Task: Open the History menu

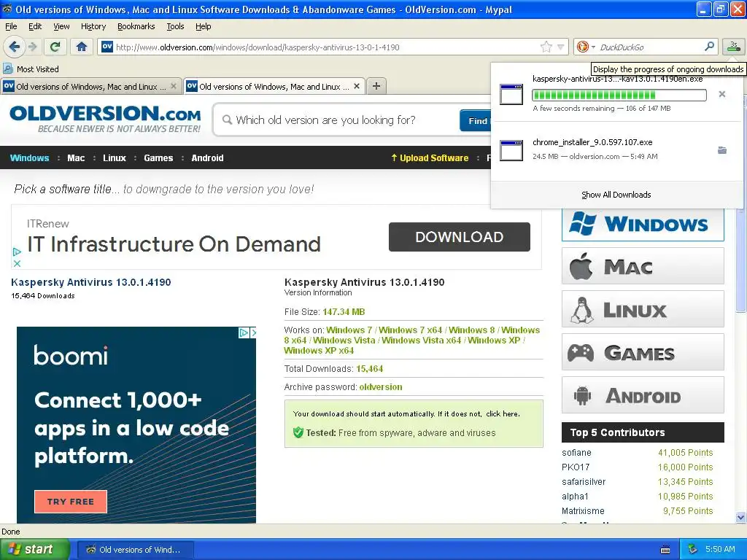Action: 93,26
